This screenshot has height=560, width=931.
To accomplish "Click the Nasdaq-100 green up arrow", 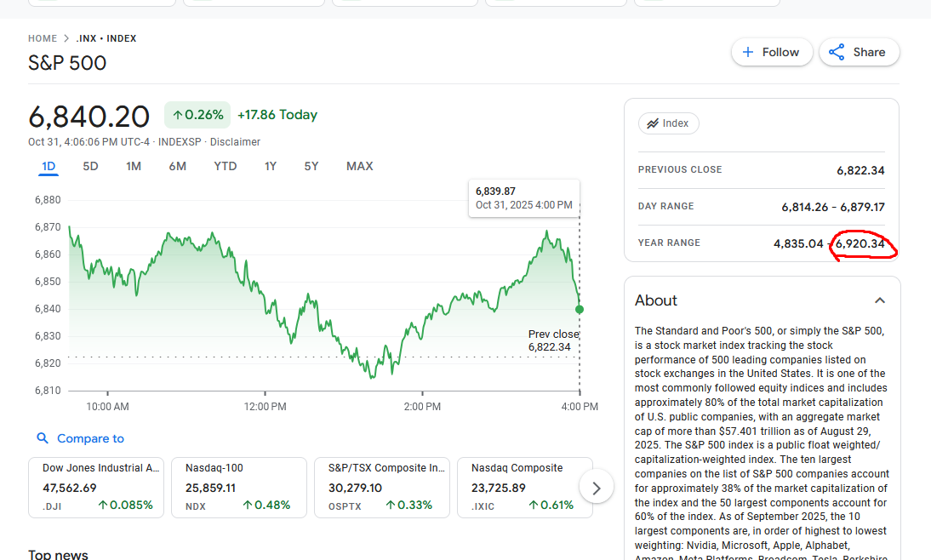I will (x=248, y=505).
